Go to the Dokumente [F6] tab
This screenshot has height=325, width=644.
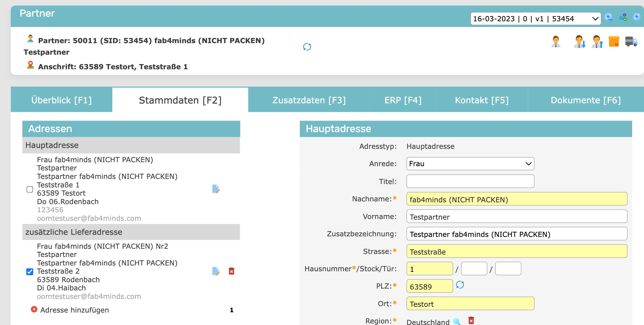point(585,100)
